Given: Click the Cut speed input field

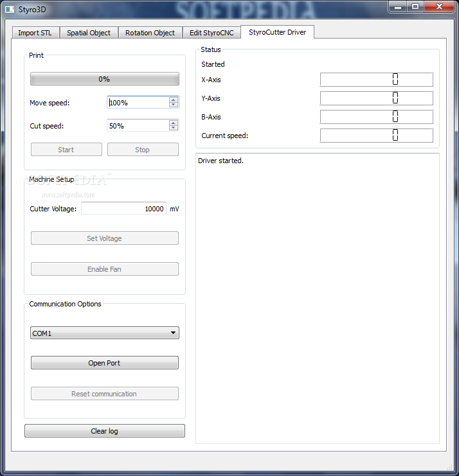Looking at the screenshot, I should coord(138,126).
